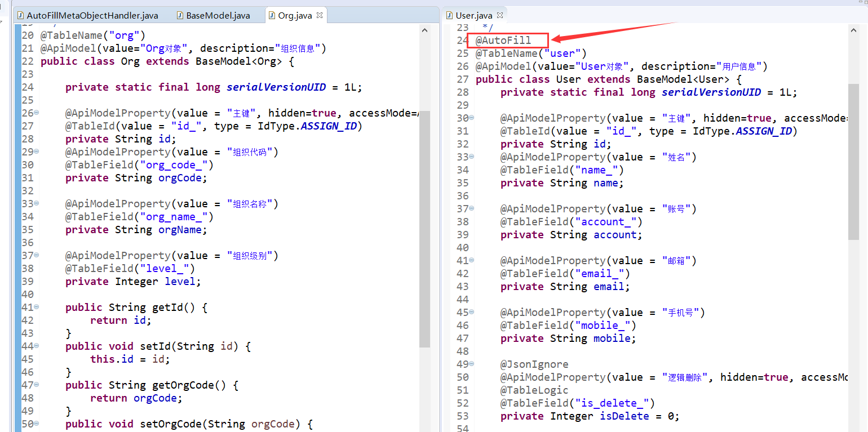Viewport: 868px width, 432px height.
Task: Collapse the fold marker at User.java line 49
Action: click(472, 364)
